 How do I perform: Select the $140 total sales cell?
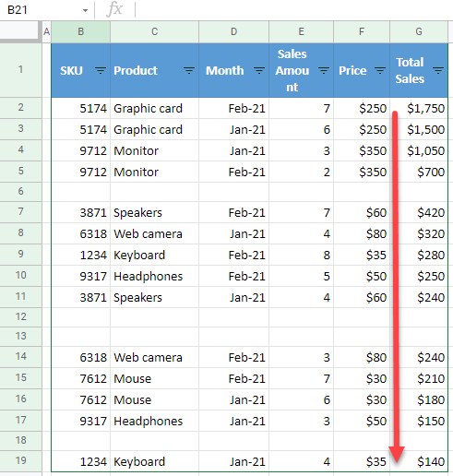(x=419, y=461)
